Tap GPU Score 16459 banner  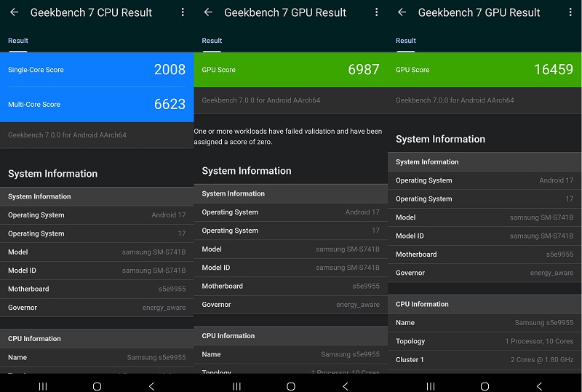coord(485,69)
